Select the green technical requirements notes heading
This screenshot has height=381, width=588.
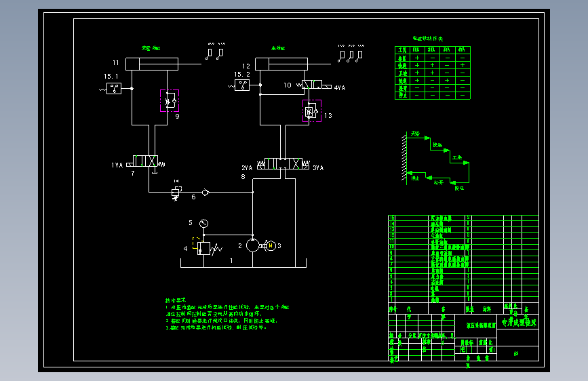point(175,300)
